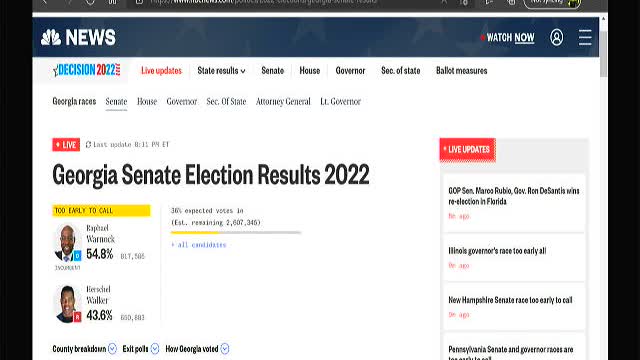This screenshot has width=640, height=360.
Task: Read Rubio and DeSantis win re-election story
Action: click(514, 196)
